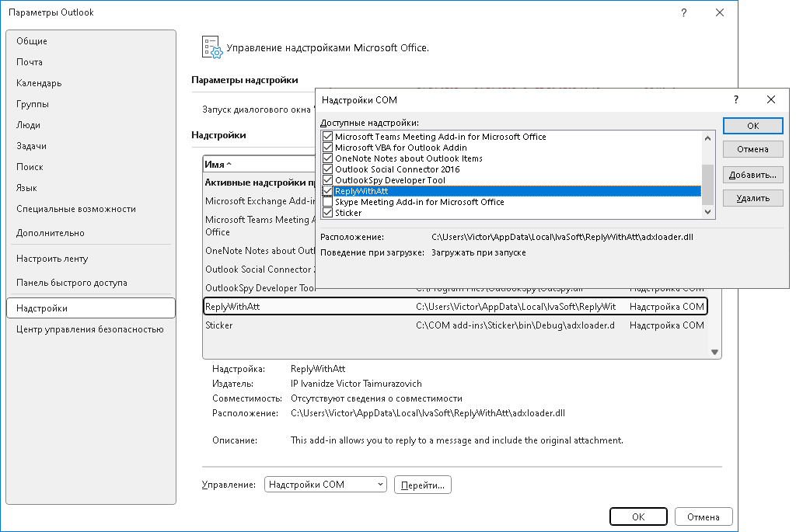The image size is (796, 532).
Task: Select ReplyWithAtt row in Outlook Options table
Action: point(455,306)
